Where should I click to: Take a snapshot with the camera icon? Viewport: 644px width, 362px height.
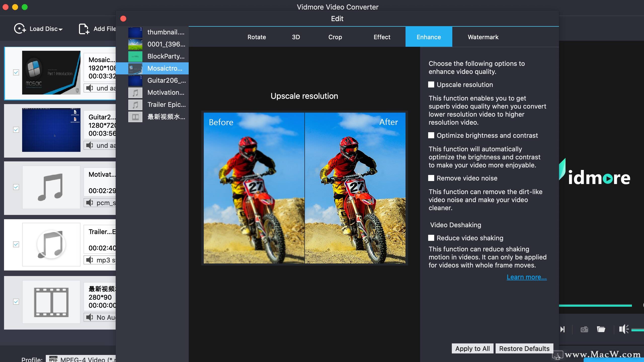[584, 329]
